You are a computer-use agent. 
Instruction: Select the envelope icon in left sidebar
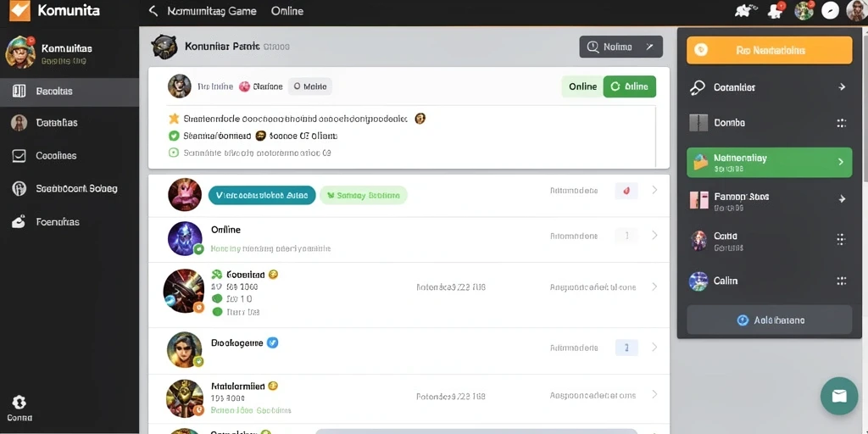click(19, 156)
